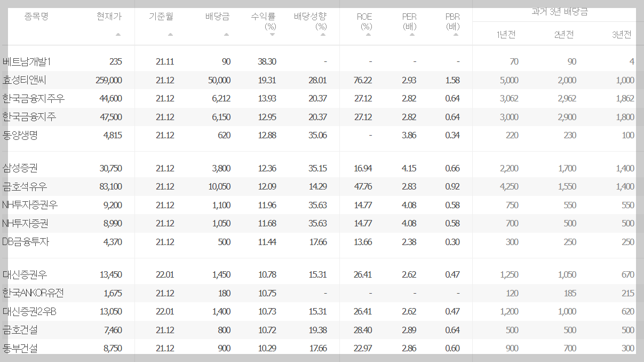The height and width of the screenshot is (362, 644).
Task: Sort by PER using its arrow
Action: click(412, 34)
